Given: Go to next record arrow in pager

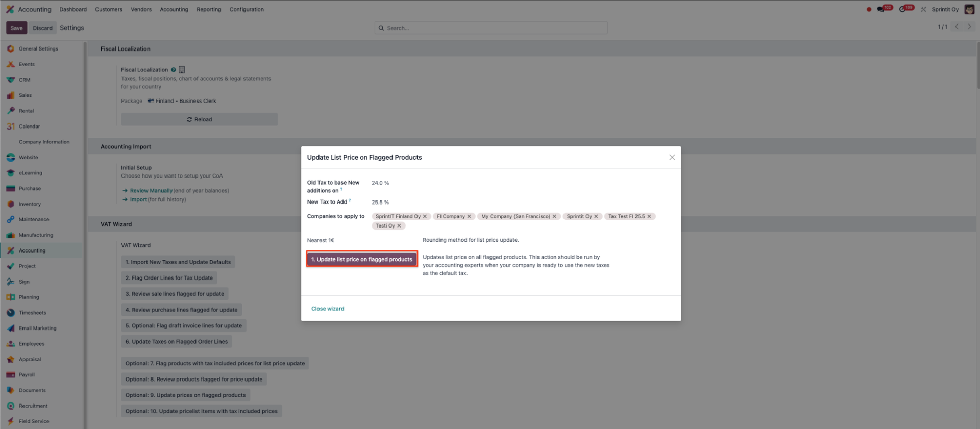Looking at the screenshot, I should click(x=969, y=27).
